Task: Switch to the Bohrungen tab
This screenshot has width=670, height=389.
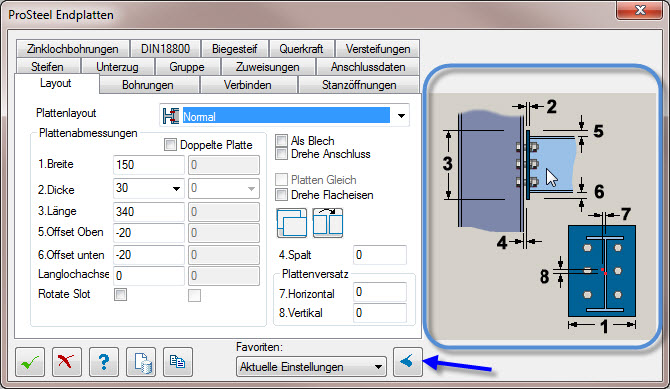Action: point(148,85)
